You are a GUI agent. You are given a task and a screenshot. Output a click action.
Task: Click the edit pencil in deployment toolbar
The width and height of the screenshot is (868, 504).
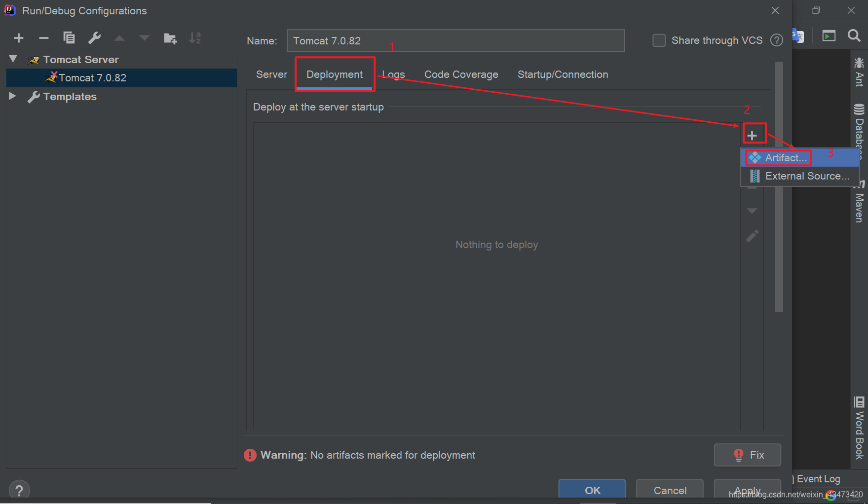pyautogui.click(x=752, y=236)
